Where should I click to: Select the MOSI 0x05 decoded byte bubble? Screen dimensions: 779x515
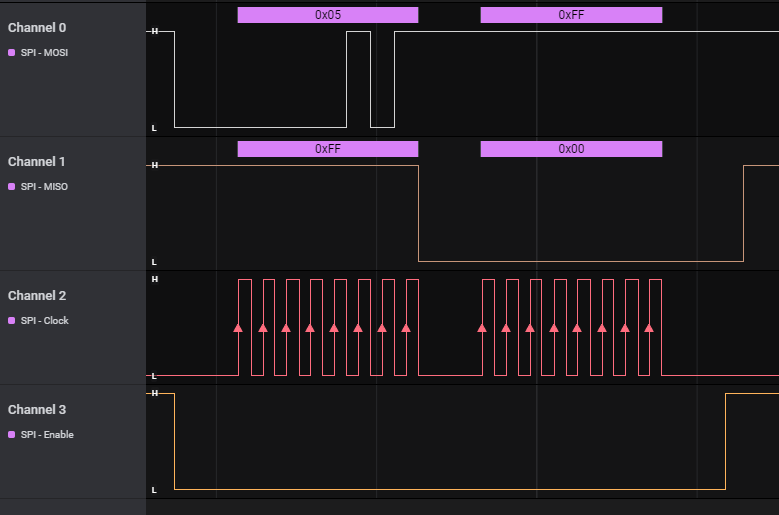pyautogui.click(x=328, y=15)
